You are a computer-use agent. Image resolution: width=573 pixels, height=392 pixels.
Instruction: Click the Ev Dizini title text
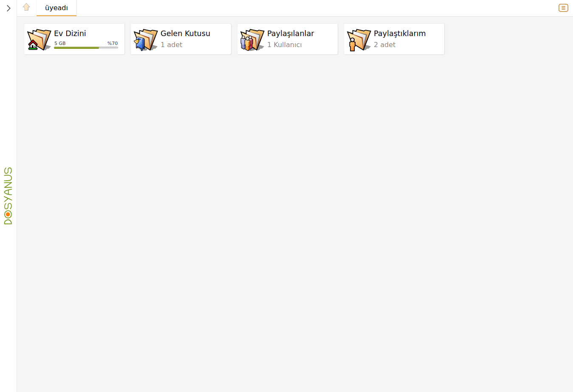coord(70,34)
